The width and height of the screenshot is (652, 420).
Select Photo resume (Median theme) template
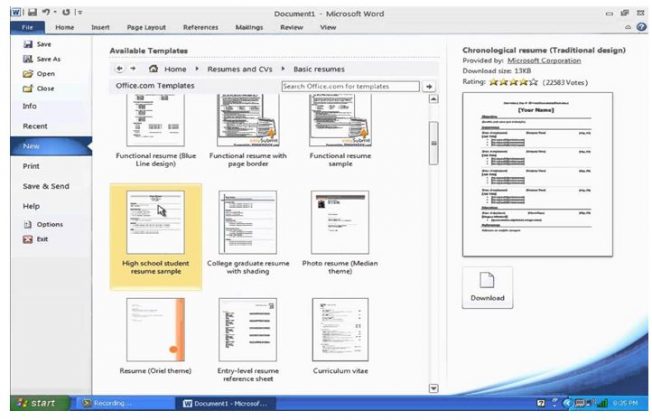pyautogui.click(x=340, y=232)
